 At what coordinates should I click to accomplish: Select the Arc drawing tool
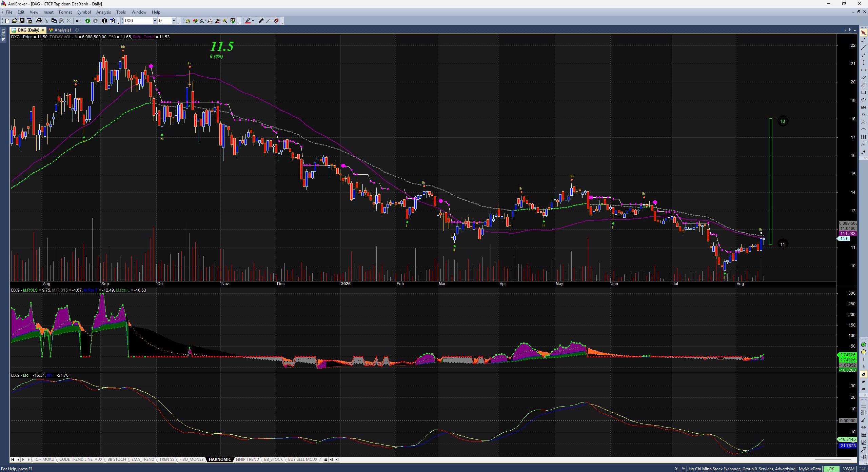[x=863, y=130]
